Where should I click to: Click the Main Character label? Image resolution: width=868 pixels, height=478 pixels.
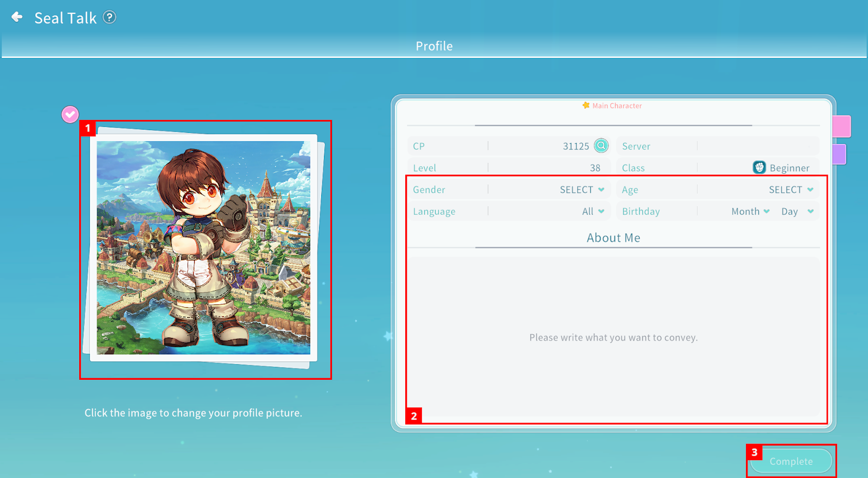point(617,106)
